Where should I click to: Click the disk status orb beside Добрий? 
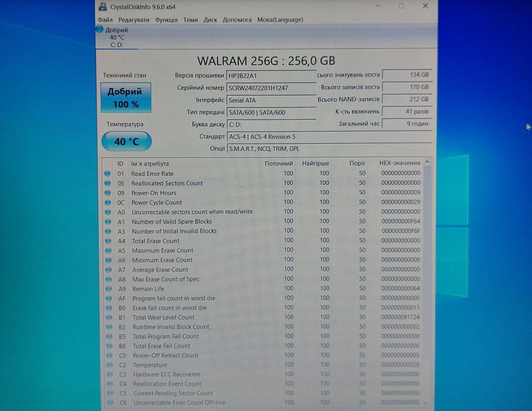(99, 29)
